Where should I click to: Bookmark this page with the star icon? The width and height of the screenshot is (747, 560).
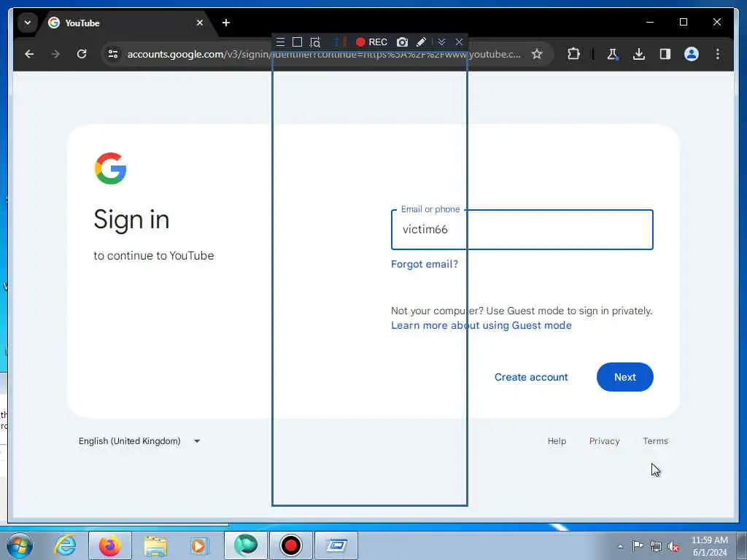point(537,54)
